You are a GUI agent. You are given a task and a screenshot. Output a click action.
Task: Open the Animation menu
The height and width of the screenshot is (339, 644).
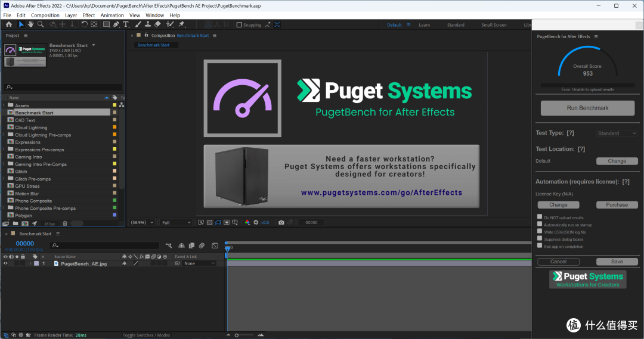click(112, 15)
